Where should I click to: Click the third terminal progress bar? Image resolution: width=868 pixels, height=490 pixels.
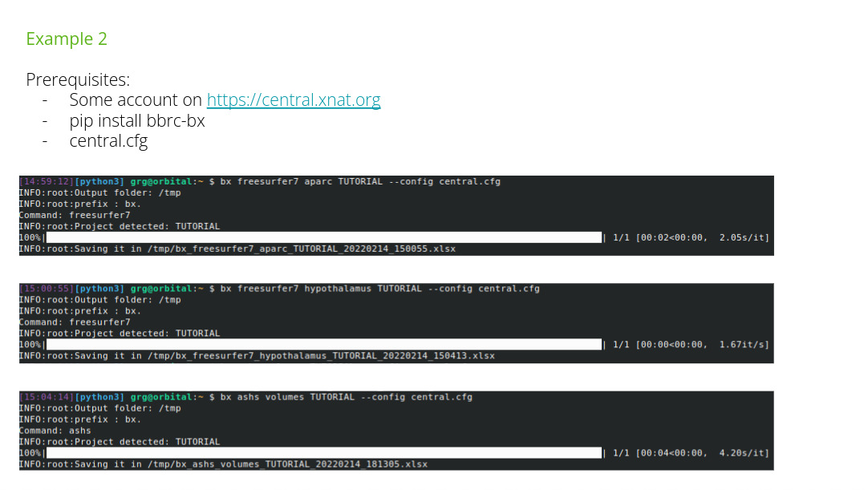[324, 453]
